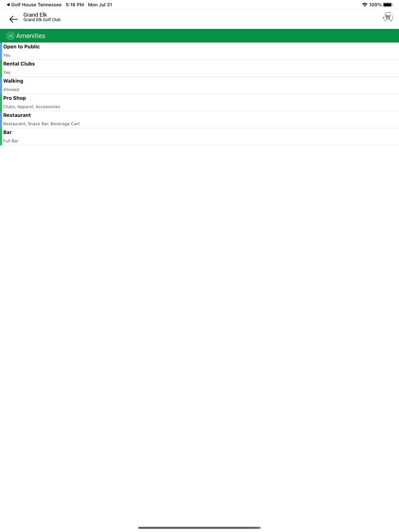Viewport: 399px width, 532px height.
Task: Click the Amenities header title
Action: [31, 36]
